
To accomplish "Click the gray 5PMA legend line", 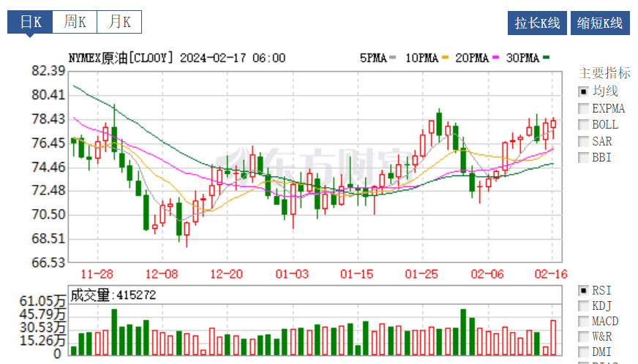I will [x=393, y=58].
